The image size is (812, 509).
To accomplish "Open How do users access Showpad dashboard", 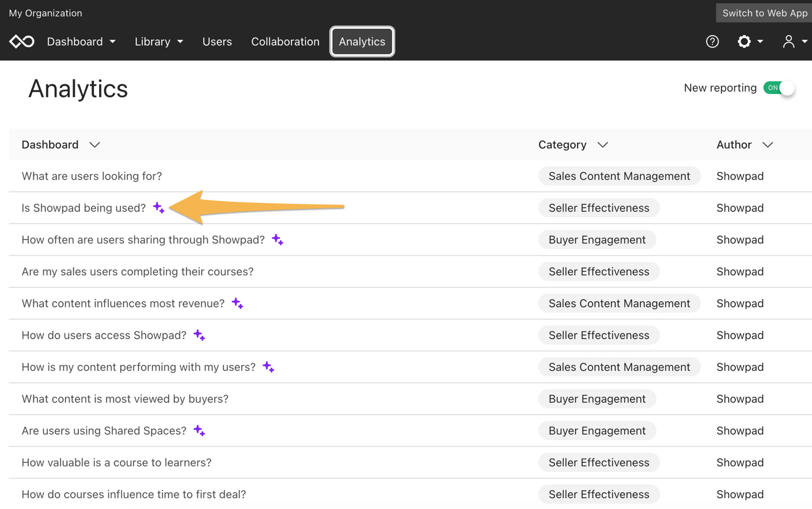I will pos(104,335).
